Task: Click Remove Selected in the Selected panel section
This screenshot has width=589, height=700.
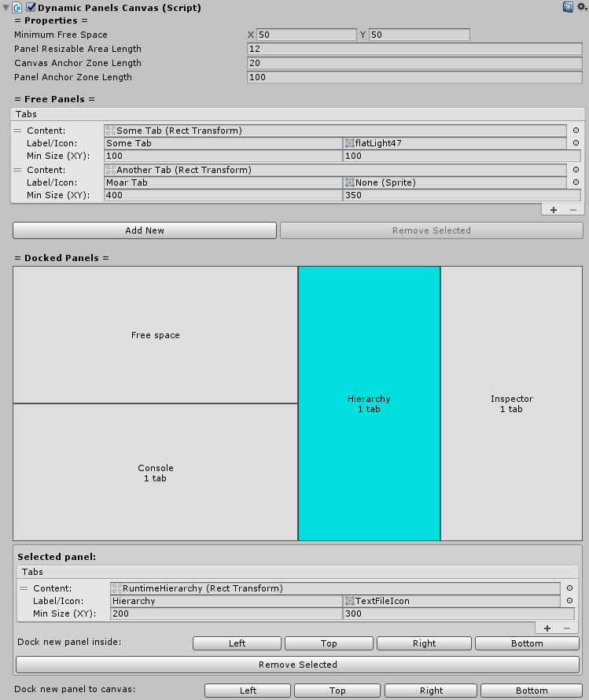Action: [x=297, y=665]
